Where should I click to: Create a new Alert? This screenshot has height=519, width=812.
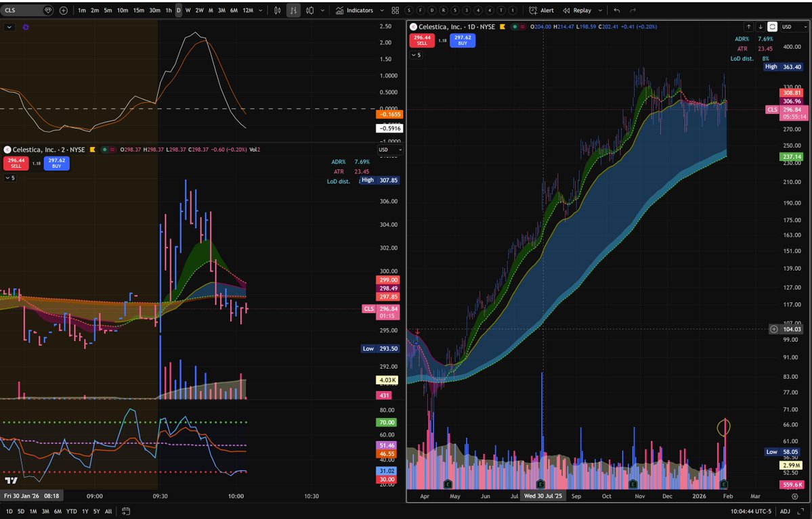coord(541,10)
